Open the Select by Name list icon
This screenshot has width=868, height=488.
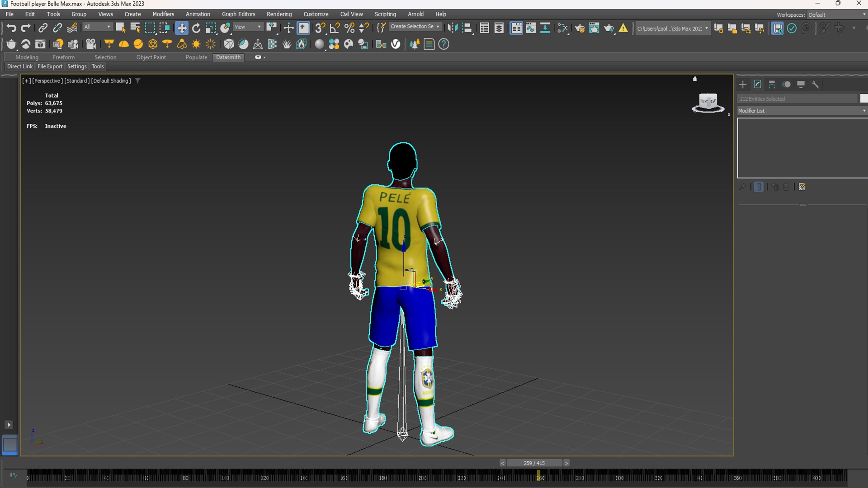(135, 28)
